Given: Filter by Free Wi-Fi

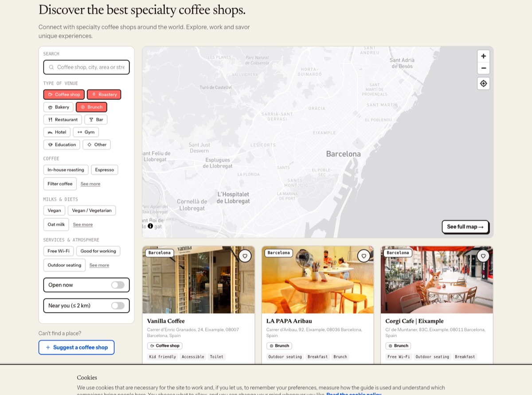Looking at the screenshot, I should coord(59,251).
